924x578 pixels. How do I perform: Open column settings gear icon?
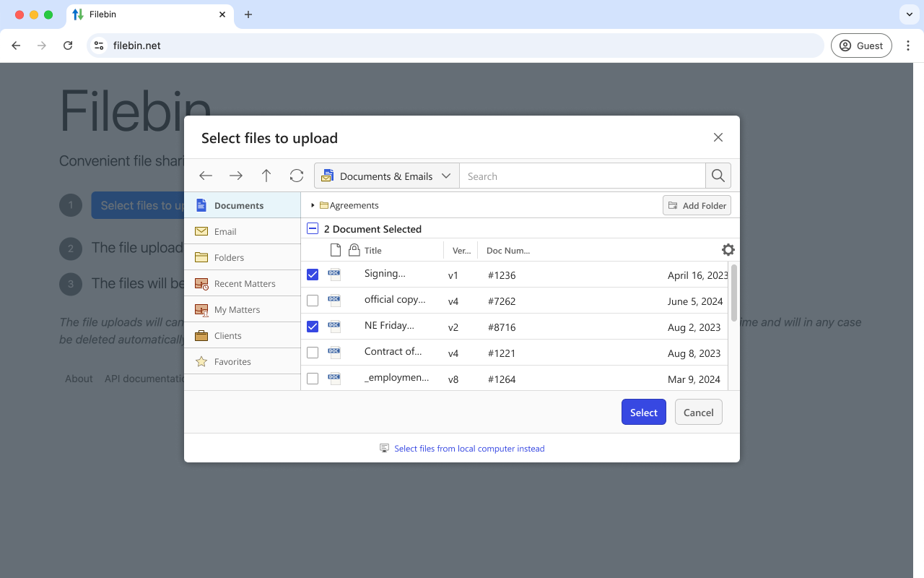[728, 250]
